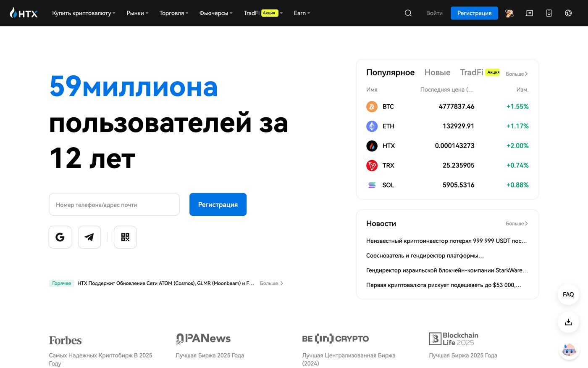The height and width of the screenshot is (368, 588).
Task: Open news about lost 999 999 USDT
Action: click(x=446, y=241)
